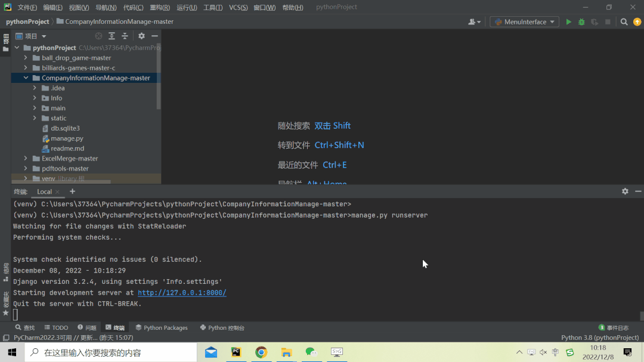The image size is (644, 362).
Task: Open Search Everywhere magnifier icon
Action: [x=624, y=22]
